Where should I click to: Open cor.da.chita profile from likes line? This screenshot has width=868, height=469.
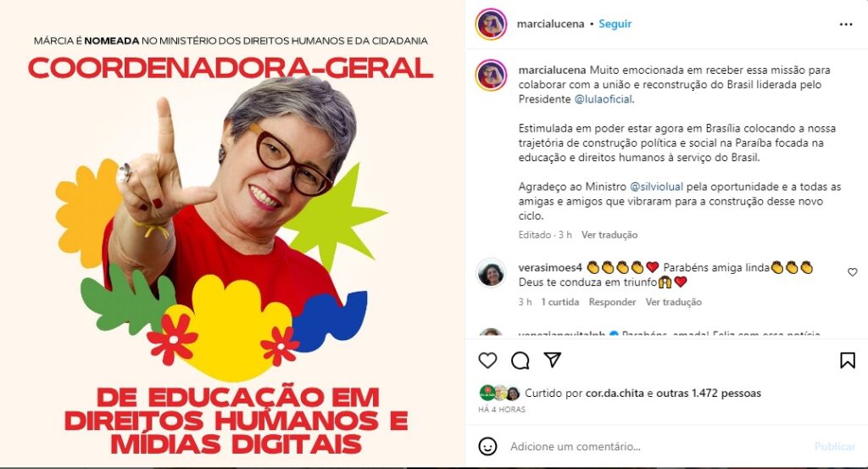[615, 394]
